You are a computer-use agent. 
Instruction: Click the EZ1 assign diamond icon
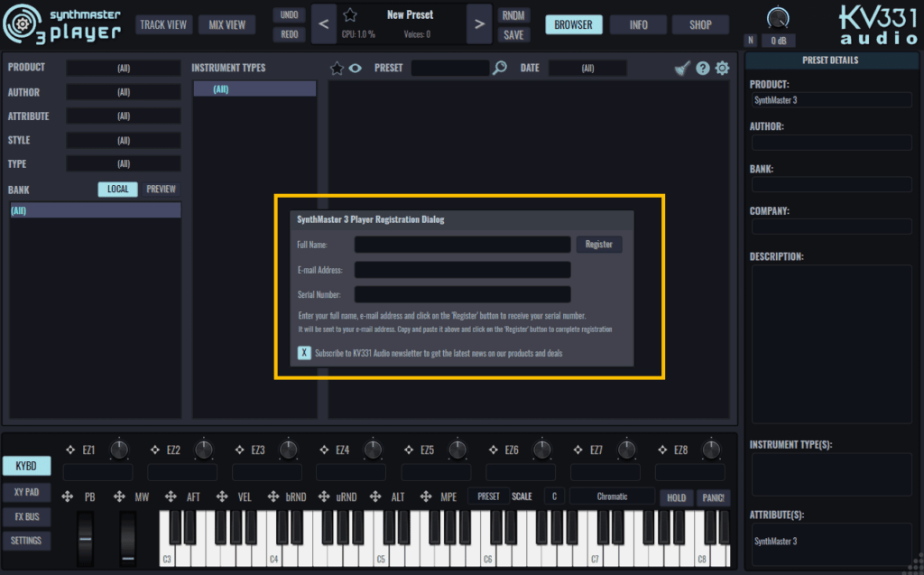(x=70, y=450)
